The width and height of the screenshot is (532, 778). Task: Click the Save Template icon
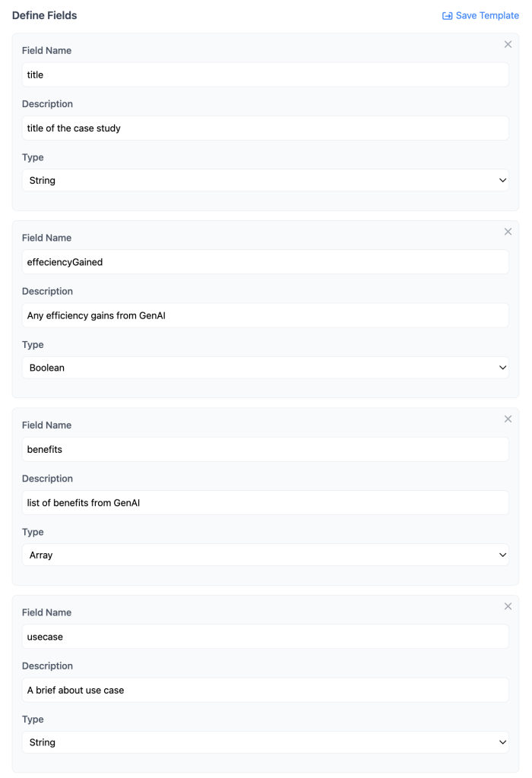448,16
